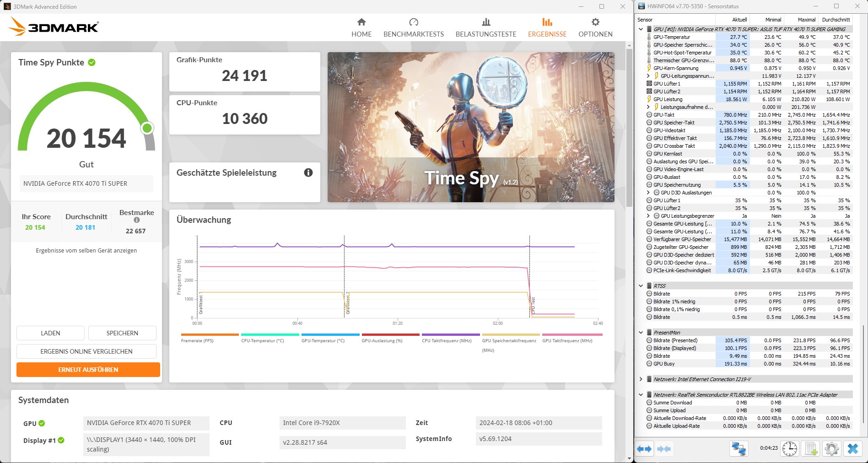Open HWiNFO sensor settings gear
The image size is (868, 463).
(x=831, y=449)
